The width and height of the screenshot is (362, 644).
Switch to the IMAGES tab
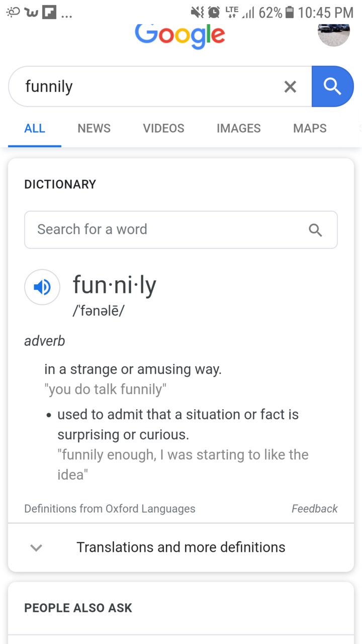pos(238,128)
